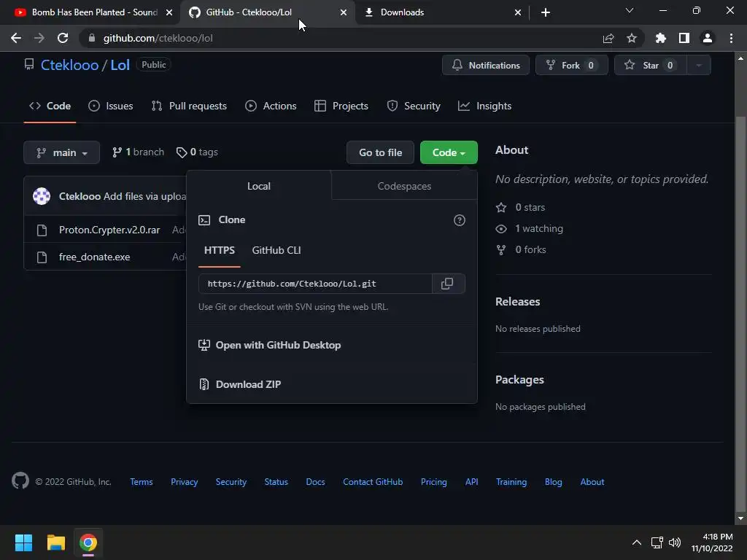Close the Bomb Has Been Planted tab
The image size is (747, 560).
coord(169,12)
